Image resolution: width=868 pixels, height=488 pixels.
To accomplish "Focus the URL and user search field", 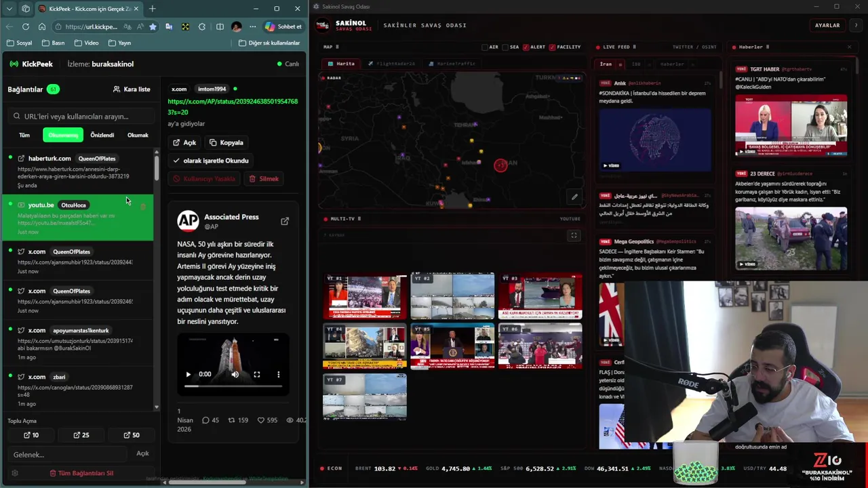I will pyautogui.click(x=81, y=116).
